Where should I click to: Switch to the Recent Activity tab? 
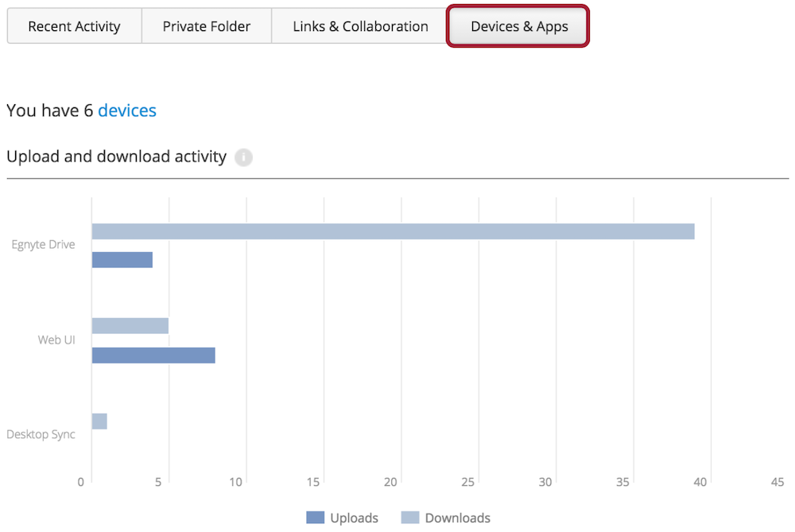point(75,26)
